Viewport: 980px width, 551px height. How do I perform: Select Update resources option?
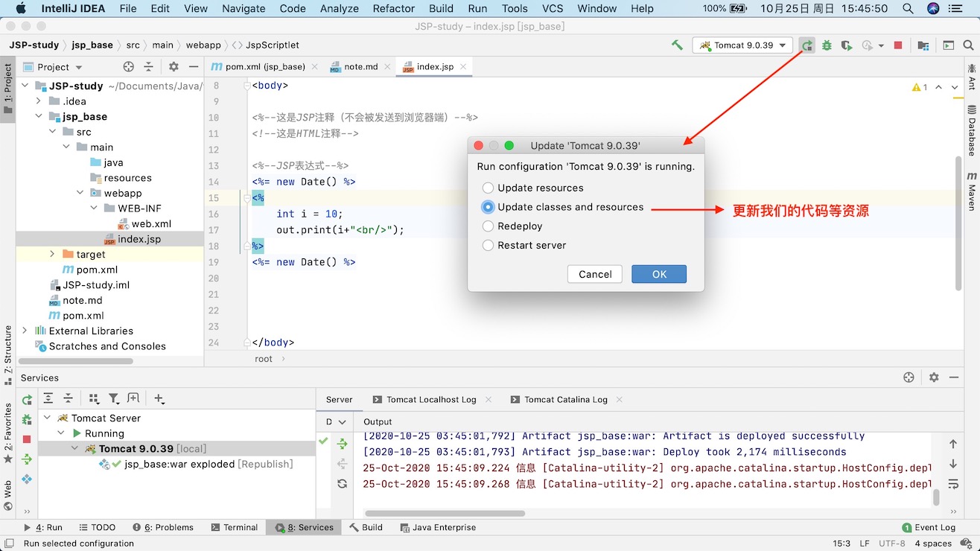(x=532, y=188)
